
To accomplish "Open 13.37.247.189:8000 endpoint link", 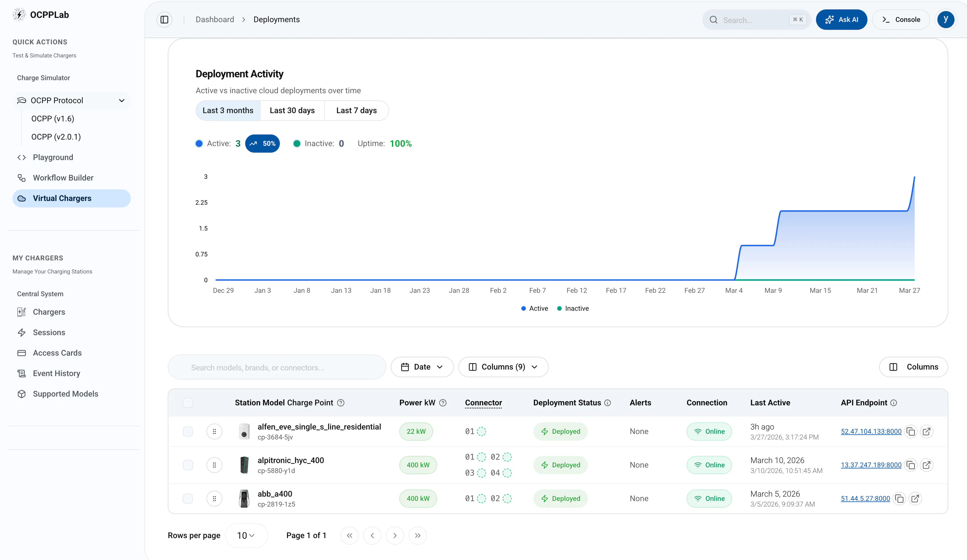I will (x=871, y=465).
